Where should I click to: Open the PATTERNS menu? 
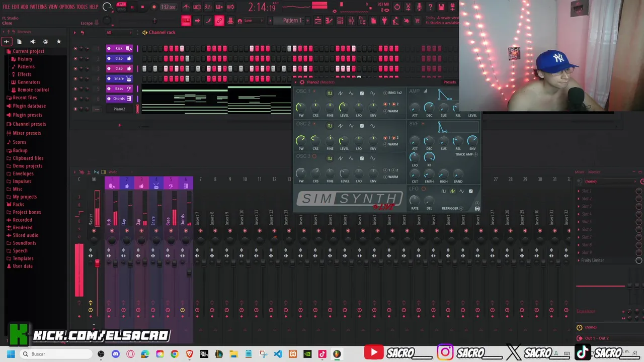[38, 7]
